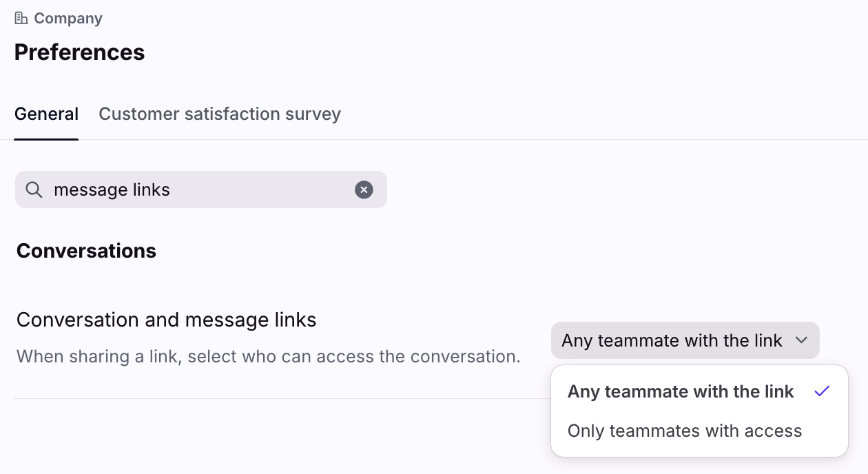Collapse the link access dropdown button
The width and height of the screenshot is (868, 474).
(x=672, y=340)
